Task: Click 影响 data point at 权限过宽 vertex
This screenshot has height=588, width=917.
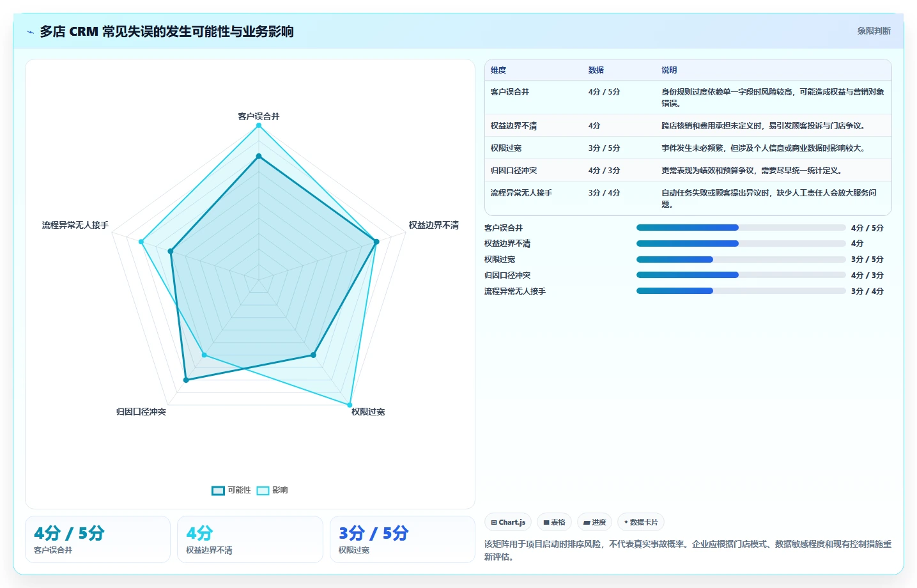Action: (x=350, y=405)
